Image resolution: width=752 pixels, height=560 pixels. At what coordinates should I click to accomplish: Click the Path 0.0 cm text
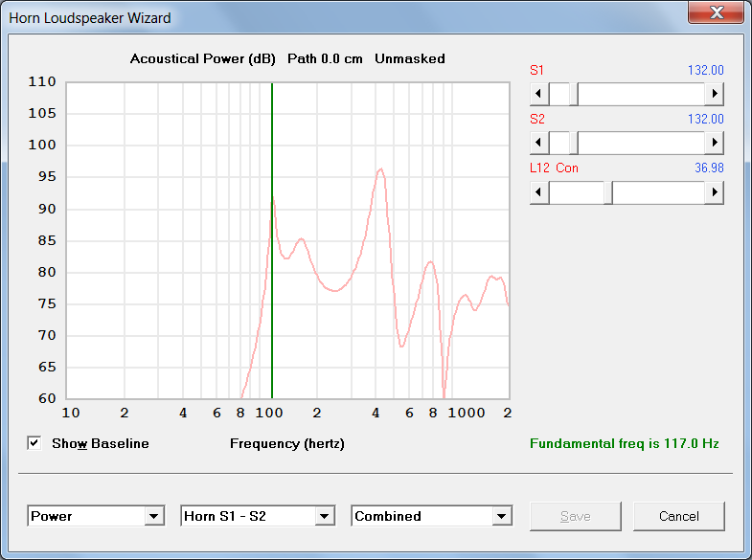tap(325, 59)
